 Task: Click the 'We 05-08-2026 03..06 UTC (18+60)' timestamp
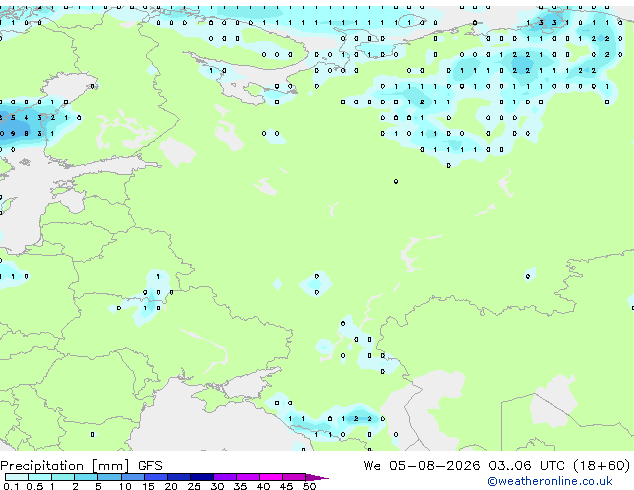click(x=497, y=465)
